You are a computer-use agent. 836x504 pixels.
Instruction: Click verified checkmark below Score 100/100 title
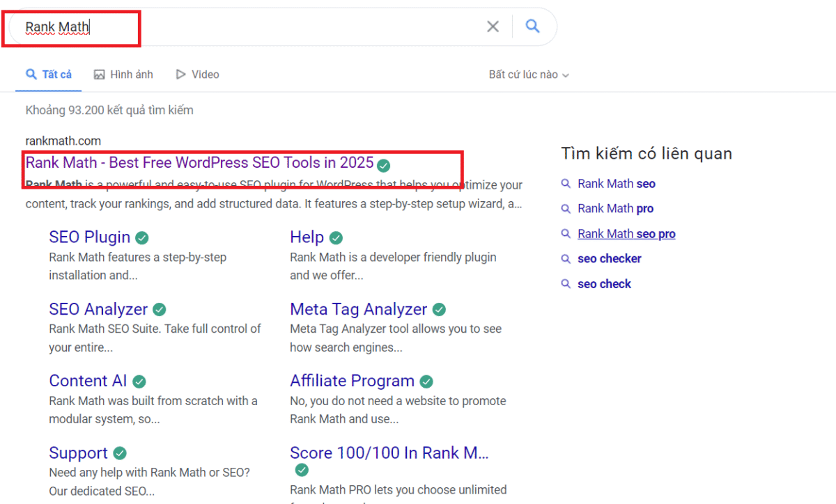pyautogui.click(x=302, y=470)
